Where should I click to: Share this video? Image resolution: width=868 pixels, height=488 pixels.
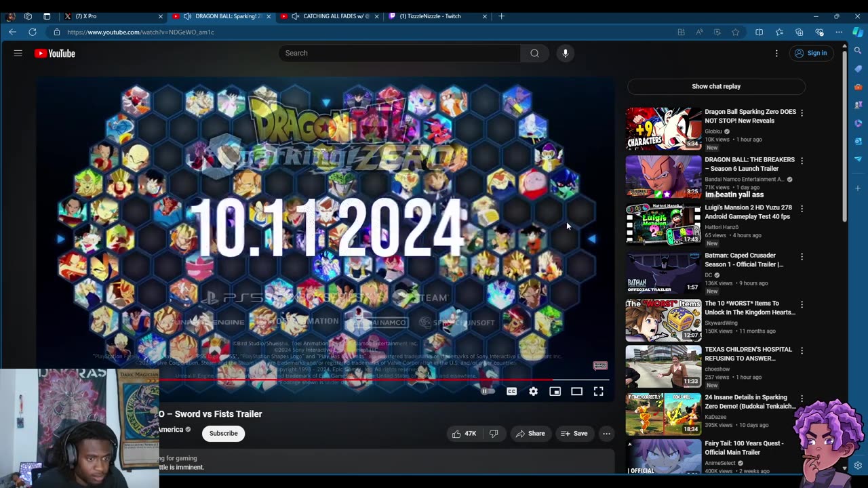(x=530, y=433)
